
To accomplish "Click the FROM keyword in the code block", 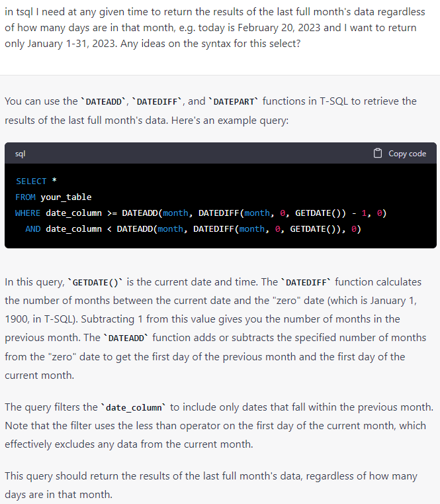I will [x=25, y=197].
